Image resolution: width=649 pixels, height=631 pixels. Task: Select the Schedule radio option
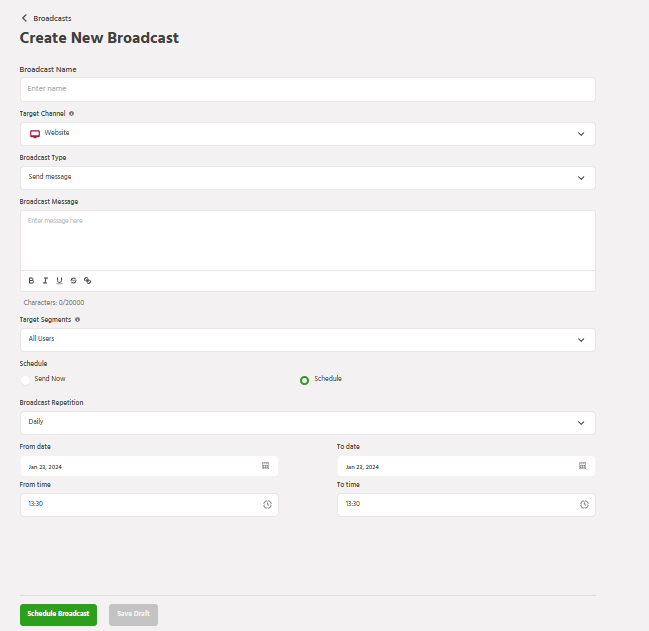coord(304,380)
